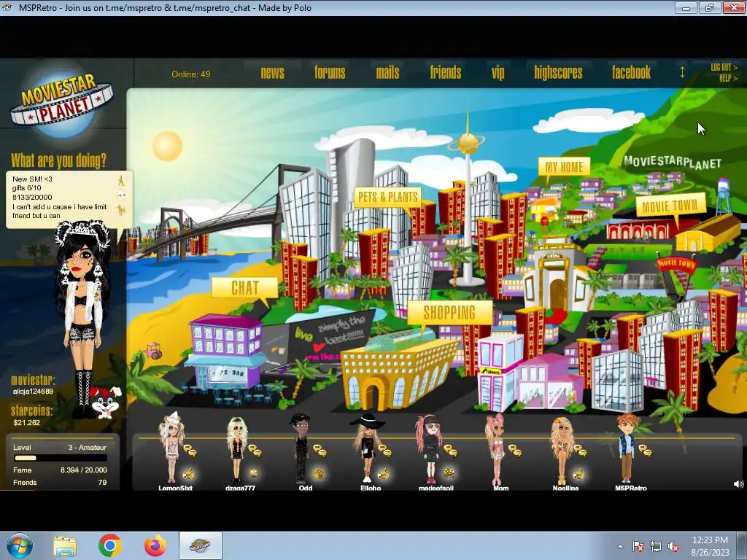747x560 pixels.
Task: Click the round white face icon in status bubble
Action: pos(122,195)
